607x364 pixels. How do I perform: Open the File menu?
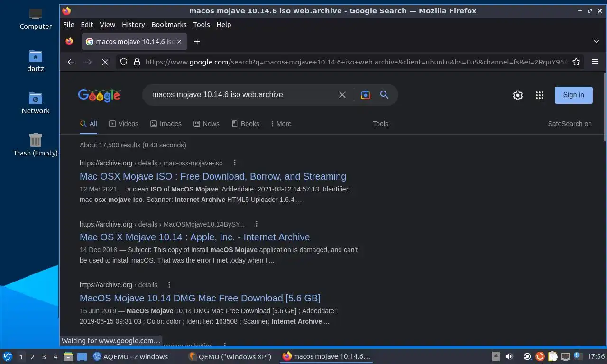coord(68,25)
